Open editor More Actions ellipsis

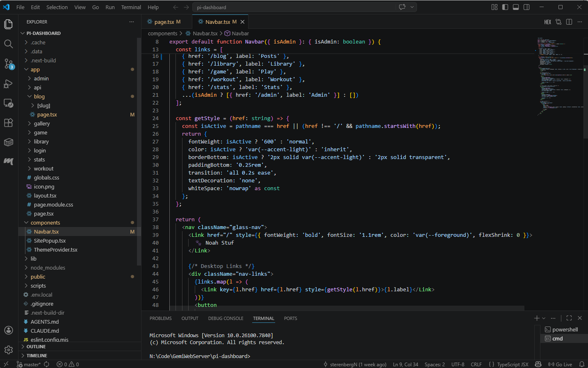click(x=580, y=22)
